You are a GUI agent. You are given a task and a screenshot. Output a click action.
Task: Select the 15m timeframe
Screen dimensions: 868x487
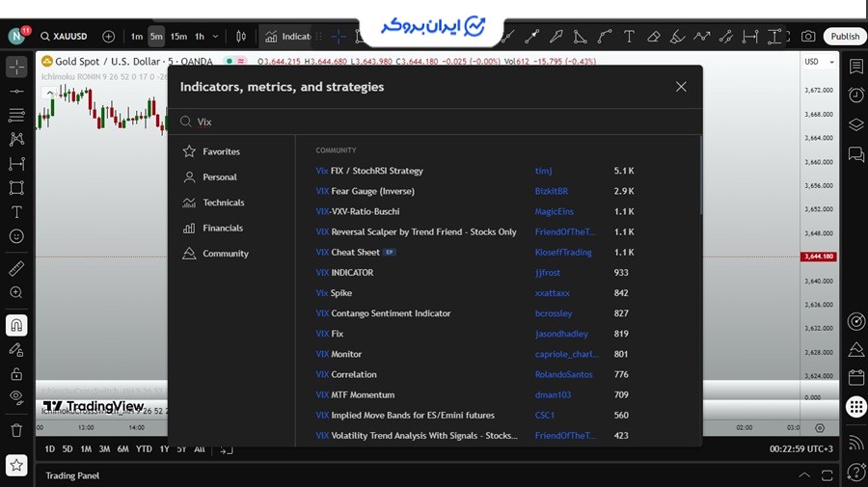[178, 37]
